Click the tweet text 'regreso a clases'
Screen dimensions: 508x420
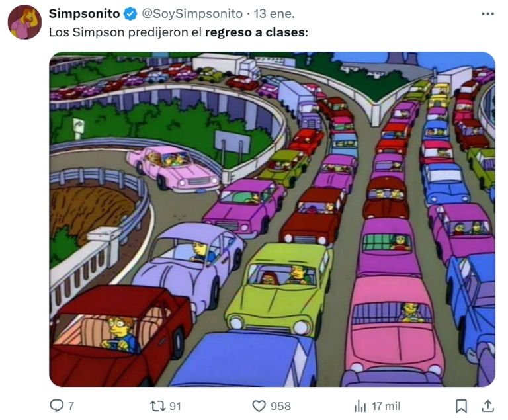[255, 32]
